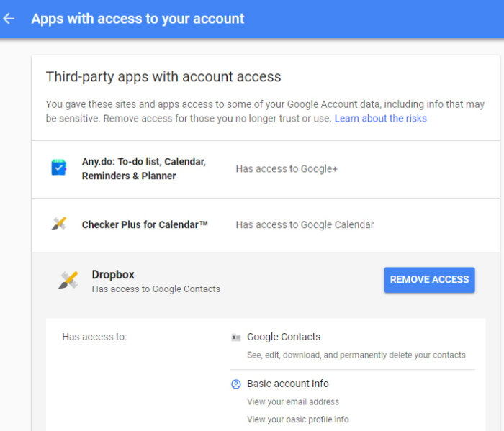This screenshot has width=504, height=431.
Task: Click the Basic account info person icon
Action: (x=235, y=384)
